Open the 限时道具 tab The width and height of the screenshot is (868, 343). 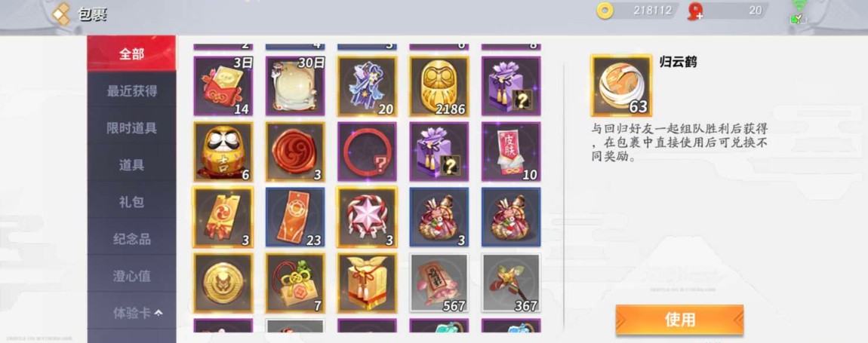click(132, 128)
